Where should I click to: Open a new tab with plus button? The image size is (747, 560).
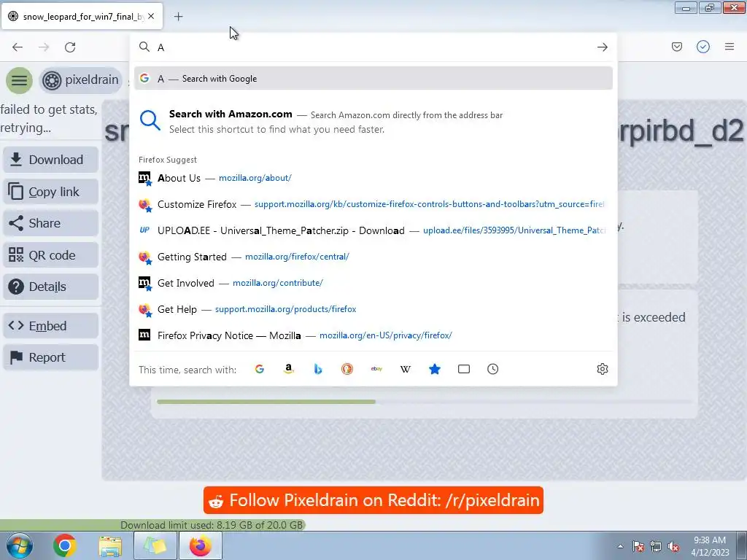click(178, 17)
